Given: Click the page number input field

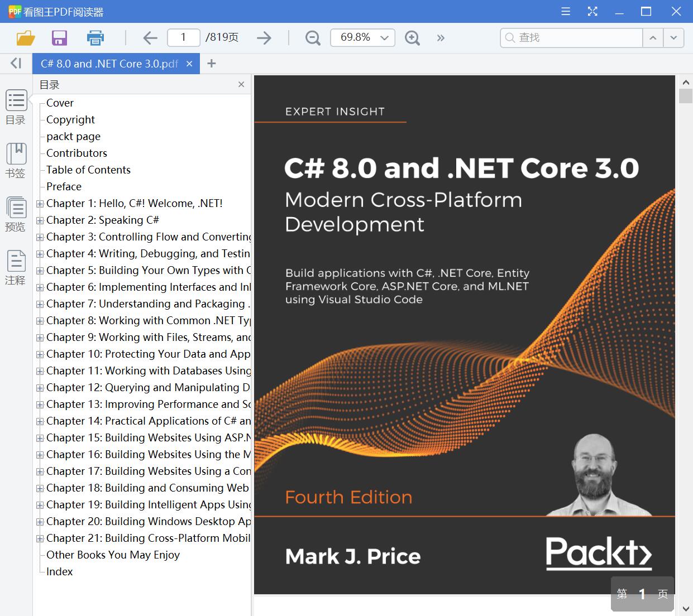Looking at the screenshot, I should 183,37.
